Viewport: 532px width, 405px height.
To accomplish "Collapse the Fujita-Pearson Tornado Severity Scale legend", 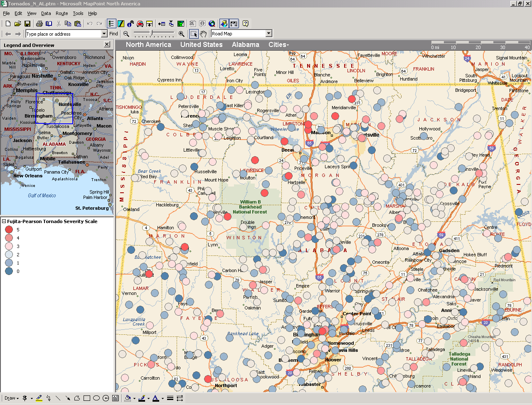I will (4, 221).
